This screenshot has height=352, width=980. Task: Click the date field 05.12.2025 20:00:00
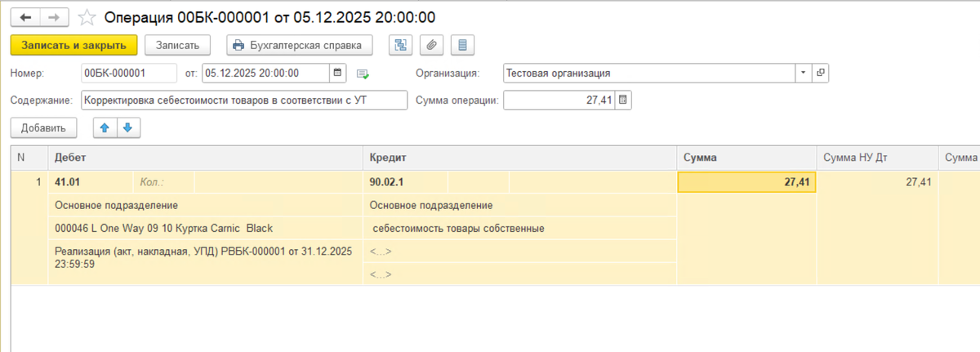coord(266,74)
